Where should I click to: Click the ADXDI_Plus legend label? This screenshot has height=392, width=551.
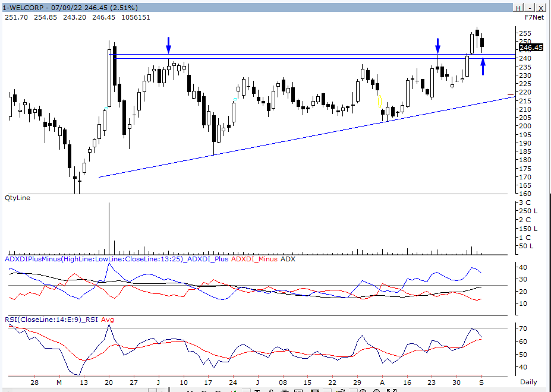coord(207,259)
